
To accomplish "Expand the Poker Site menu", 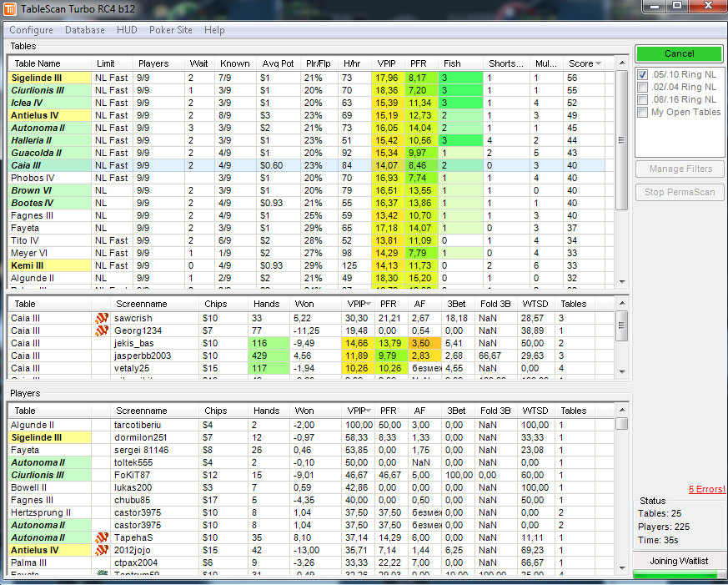I will coord(170,30).
